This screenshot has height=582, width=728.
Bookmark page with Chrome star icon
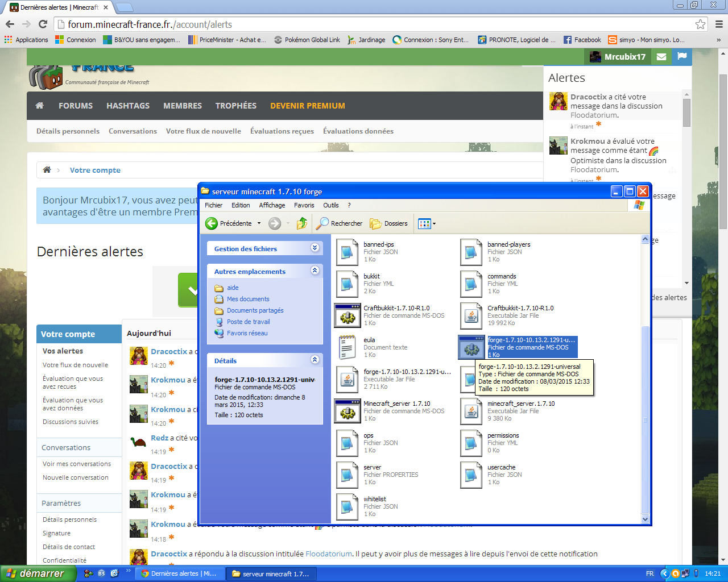point(700,24)
